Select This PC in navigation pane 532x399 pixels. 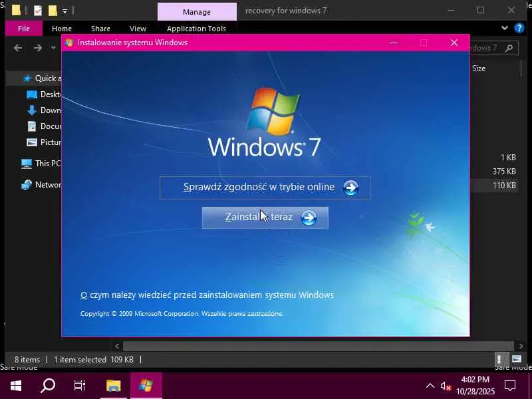point(41,164)
